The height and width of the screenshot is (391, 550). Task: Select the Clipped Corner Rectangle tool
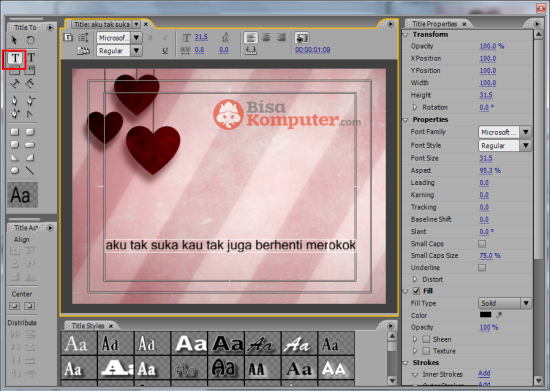point(14,144)
